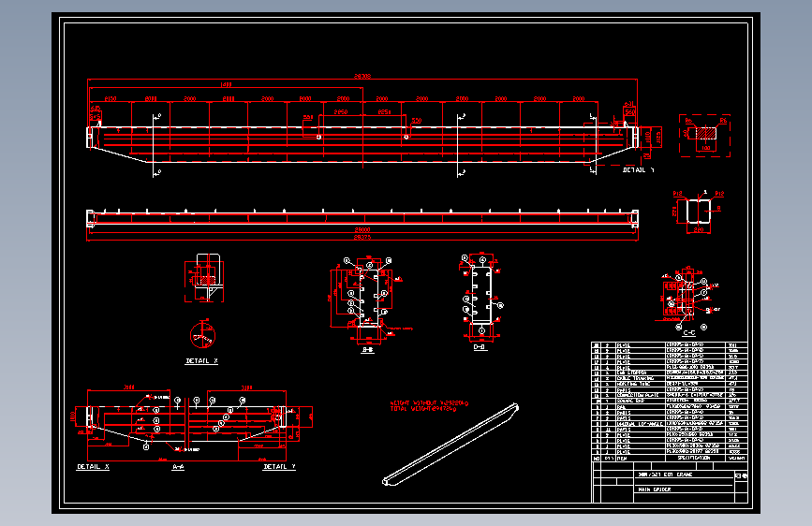The width and height of the screenshot is (812, 526).
Task: Select the 28308 overall length dimension
Action: click(x=362, y=76)
